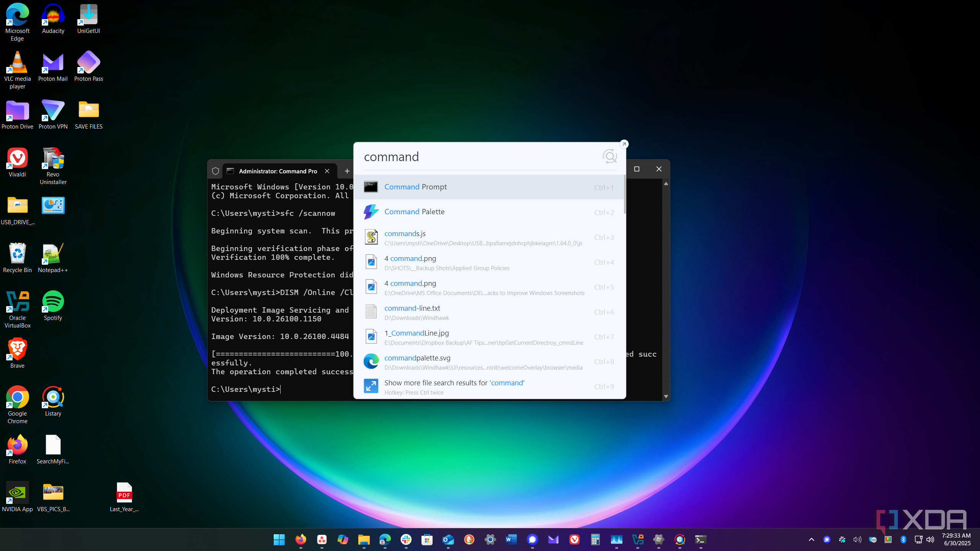
Task: Select the Proton VPN desktop icon
Action: 53,114
